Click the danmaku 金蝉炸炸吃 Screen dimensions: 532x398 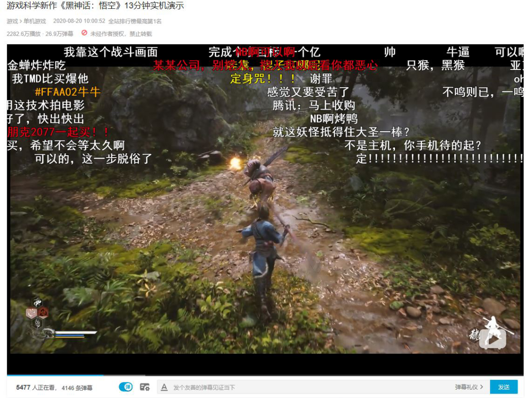pos(36,65)
